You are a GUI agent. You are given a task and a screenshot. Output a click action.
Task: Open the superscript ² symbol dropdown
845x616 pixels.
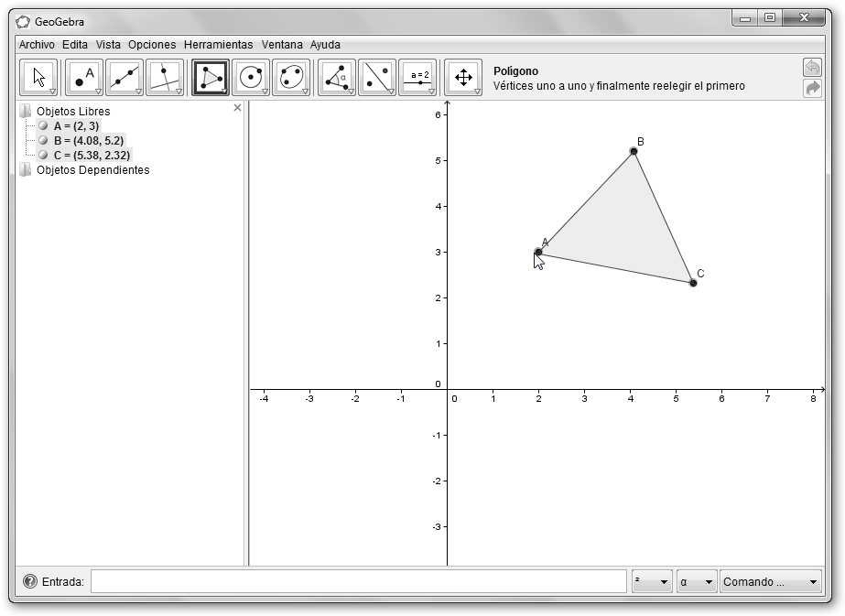(x=652, y=582)
